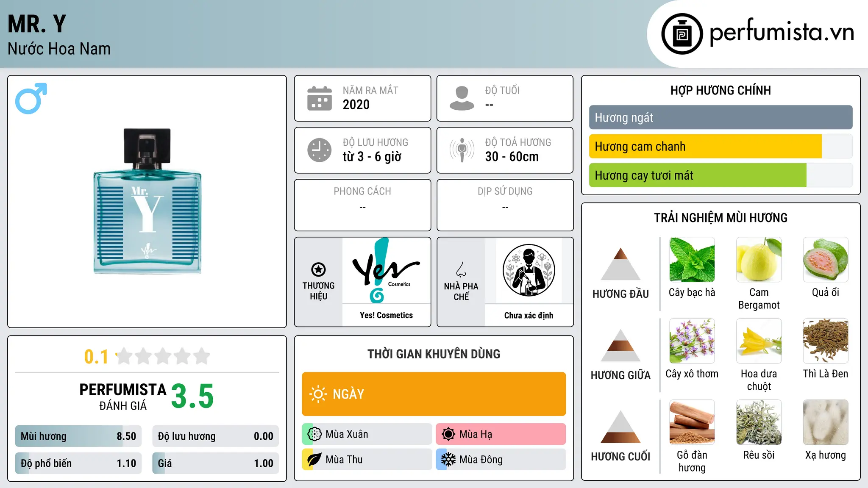Click the Yes! Cosmetics brand logo
The image size is (868, 488).
tap(386, 270)
